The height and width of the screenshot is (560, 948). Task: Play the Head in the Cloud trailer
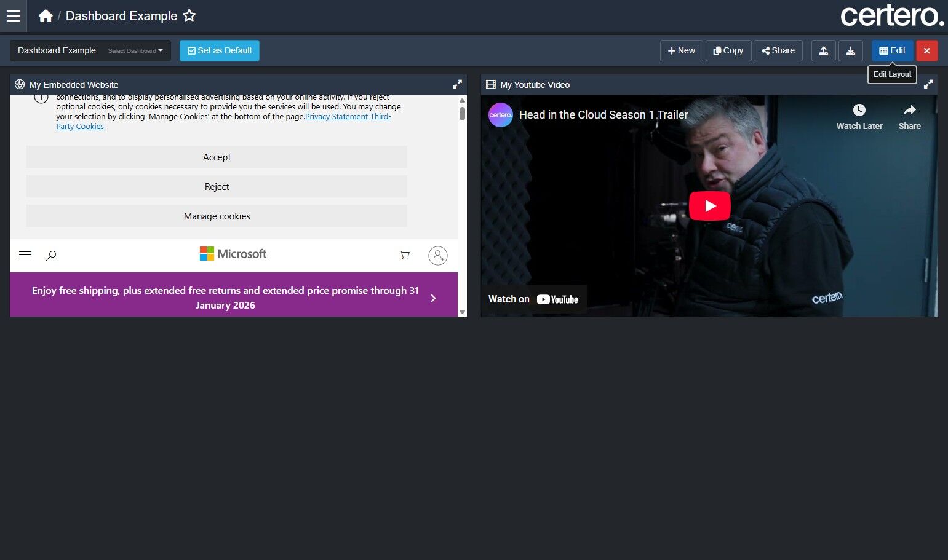(x=710, y=206)
